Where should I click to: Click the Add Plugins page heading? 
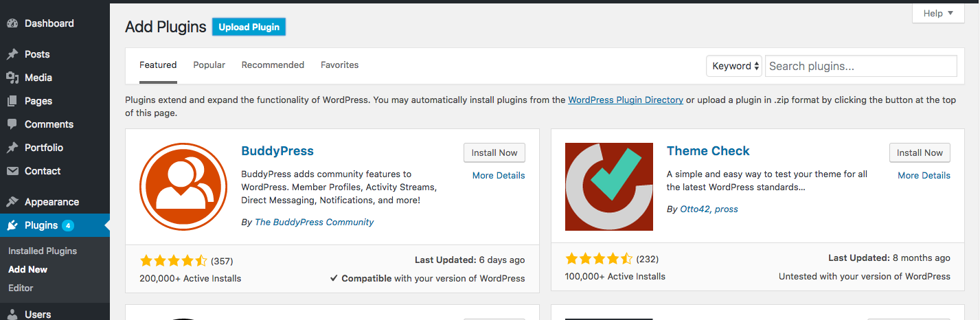(166, 27)
